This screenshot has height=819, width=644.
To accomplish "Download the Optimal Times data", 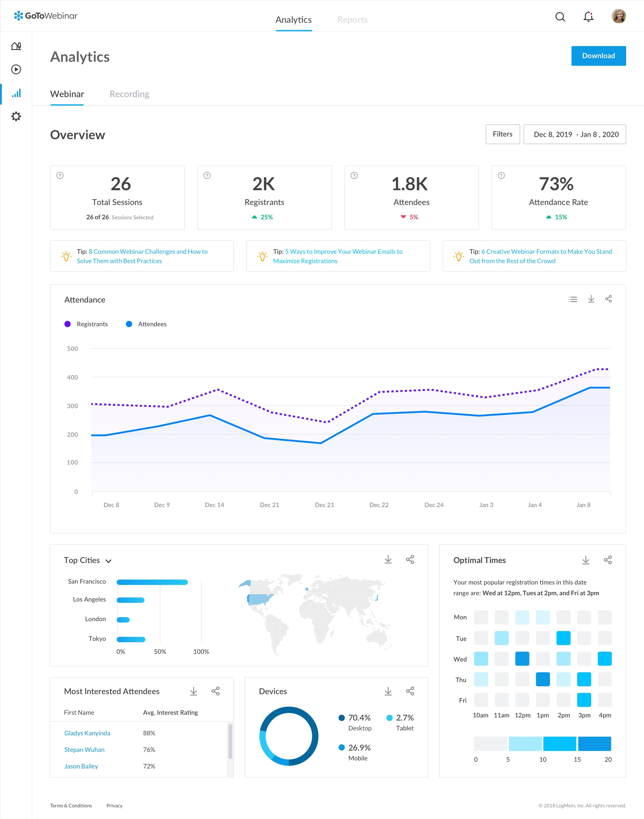I will [586, 560].
